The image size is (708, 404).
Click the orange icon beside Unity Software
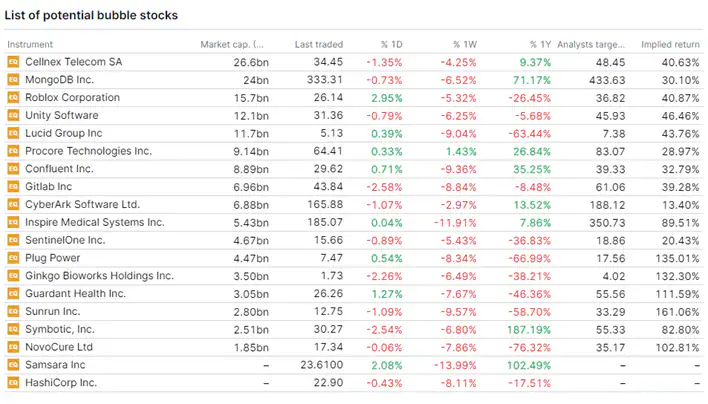(13, 116)
